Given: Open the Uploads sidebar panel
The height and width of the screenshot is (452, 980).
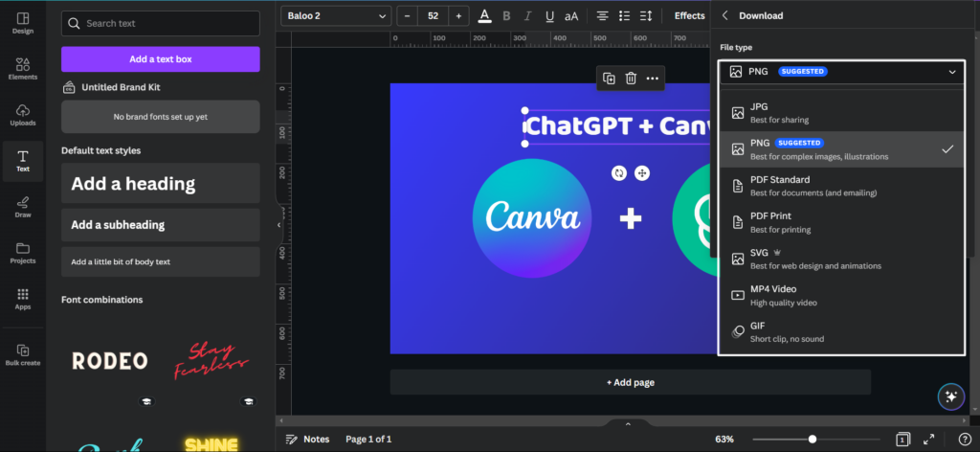Looking at the screenshot, I should pyautogui.click(x=23, y=115).
